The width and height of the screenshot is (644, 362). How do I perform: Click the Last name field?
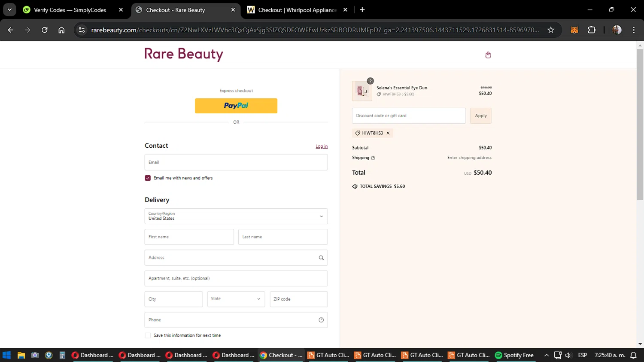click(x=283, y=237)
